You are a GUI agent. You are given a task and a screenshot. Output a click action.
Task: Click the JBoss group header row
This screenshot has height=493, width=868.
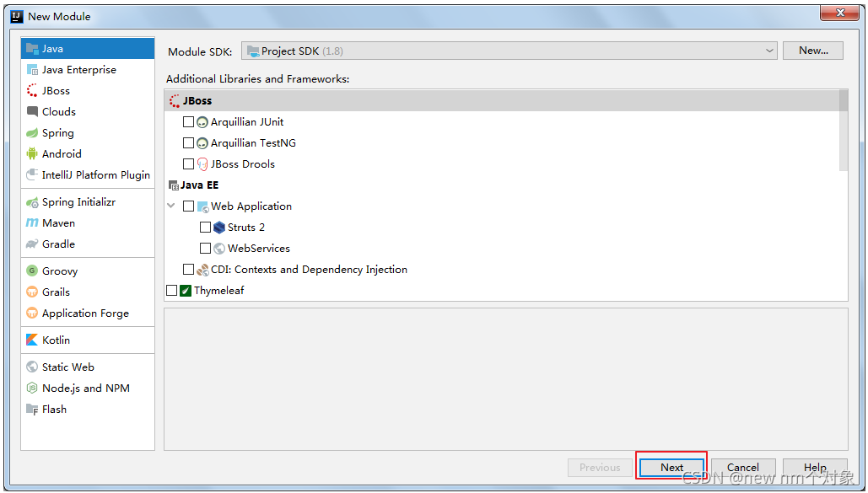[x=502, y=100]
